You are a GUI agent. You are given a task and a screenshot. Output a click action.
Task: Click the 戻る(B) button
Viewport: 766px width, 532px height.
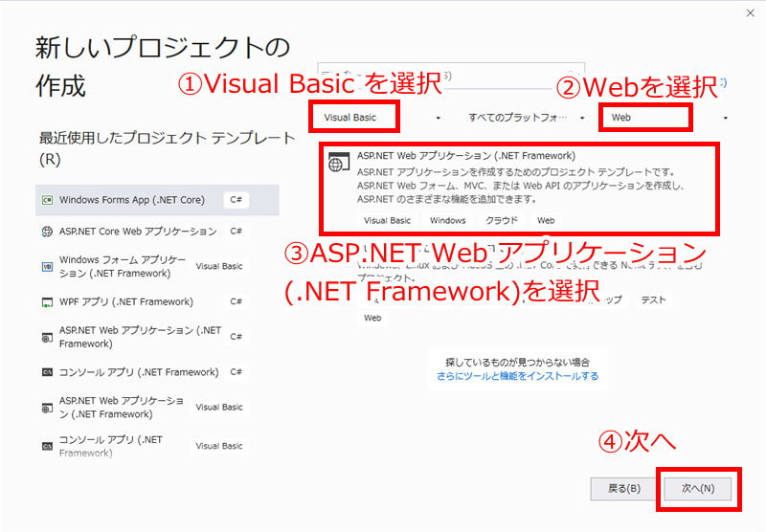(623, 489)
